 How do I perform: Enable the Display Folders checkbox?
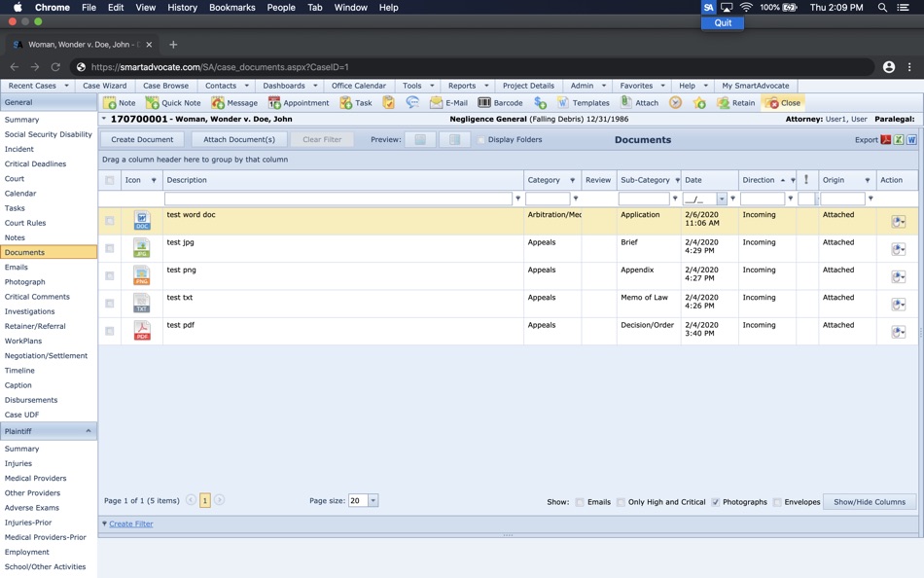(x=480, y=140)
